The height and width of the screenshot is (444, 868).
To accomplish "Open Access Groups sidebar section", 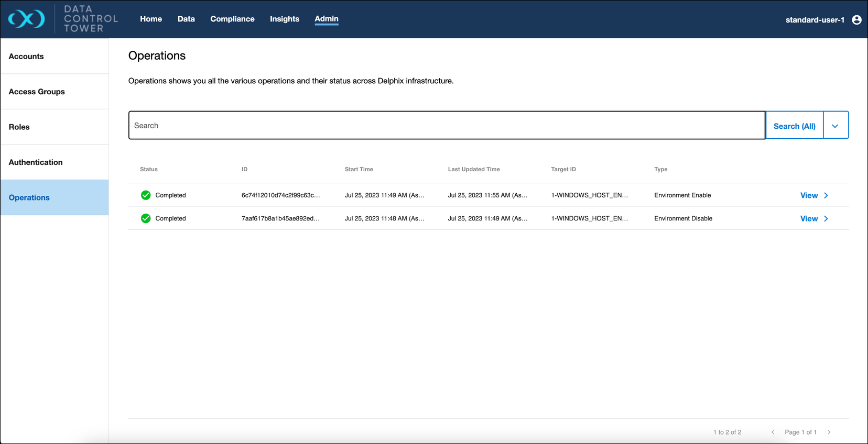I will point(37,92).
